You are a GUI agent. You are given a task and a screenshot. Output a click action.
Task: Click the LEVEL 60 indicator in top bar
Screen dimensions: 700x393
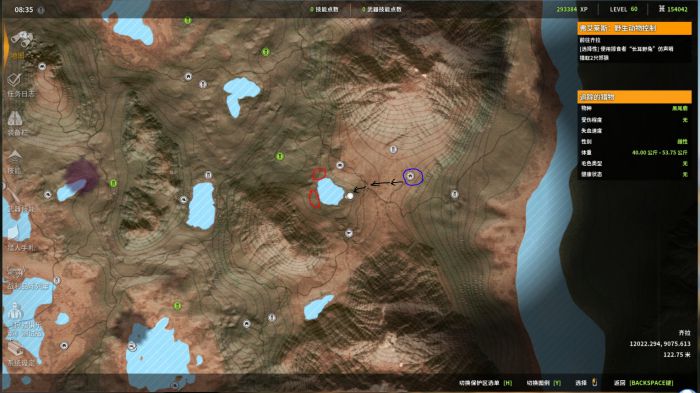624,9
